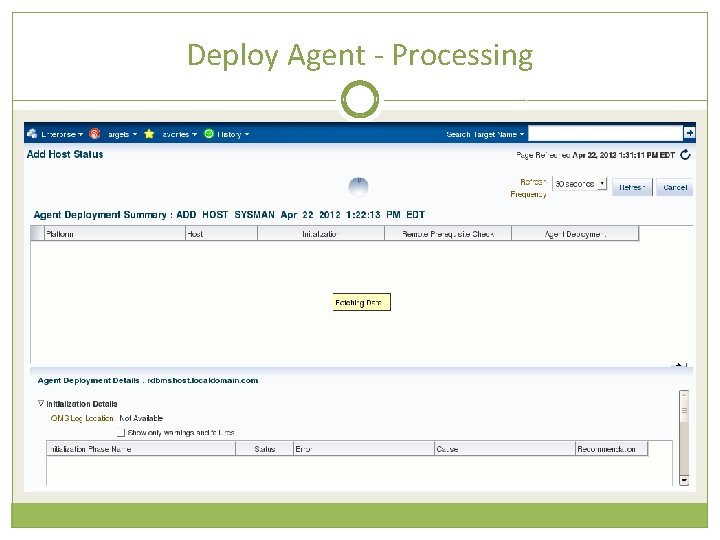This screenshot has height=540, width=720.
Task: Open the Refresh Frequency 30 seconds dropdown
Action: tap(579, 184)
